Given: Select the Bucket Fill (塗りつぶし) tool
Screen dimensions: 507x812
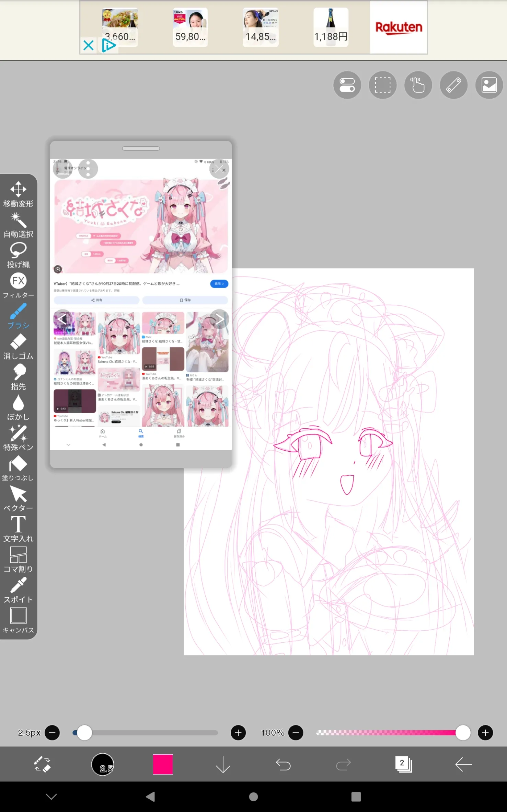Looking at the screenshot, I should 18,469.
